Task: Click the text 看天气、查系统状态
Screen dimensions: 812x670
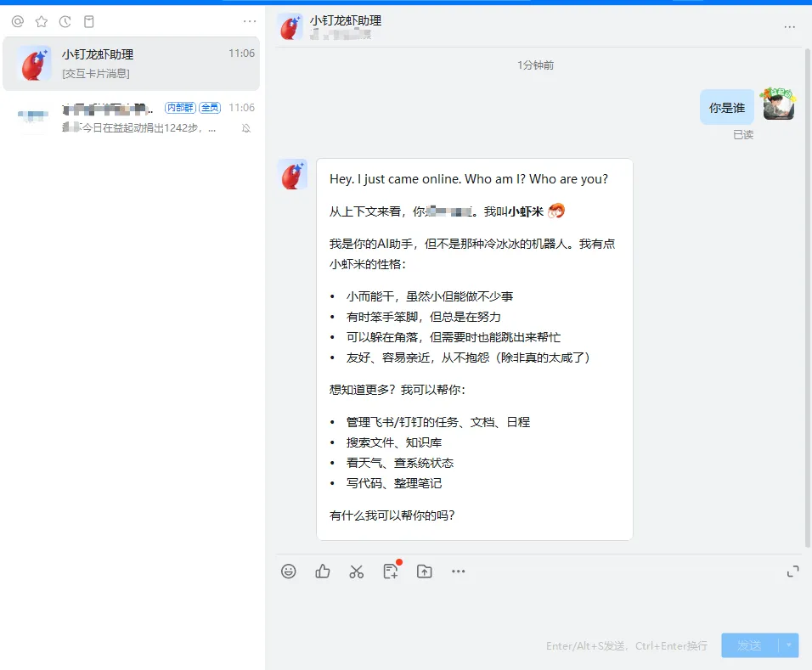Action: point(400,462)
